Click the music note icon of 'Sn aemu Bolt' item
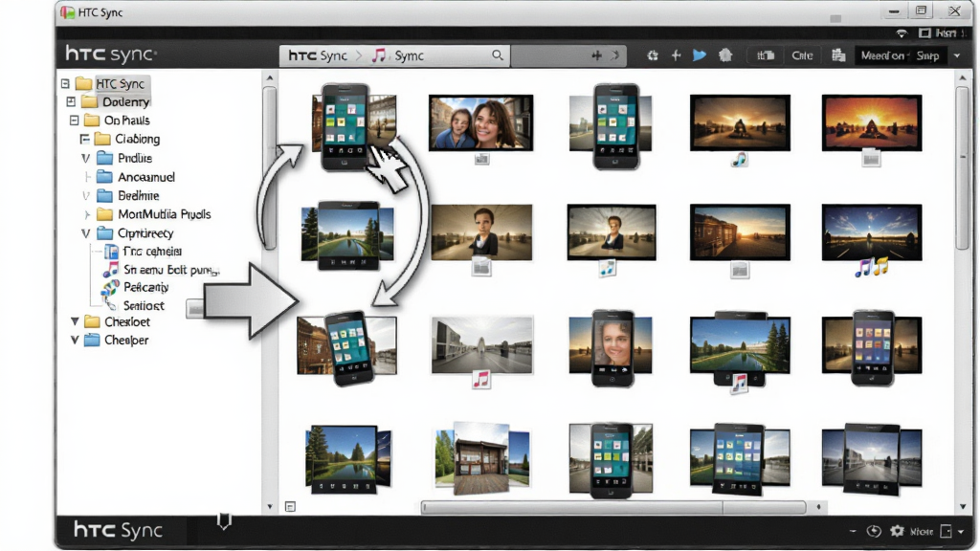980x551 pixels. pos(111,270)
